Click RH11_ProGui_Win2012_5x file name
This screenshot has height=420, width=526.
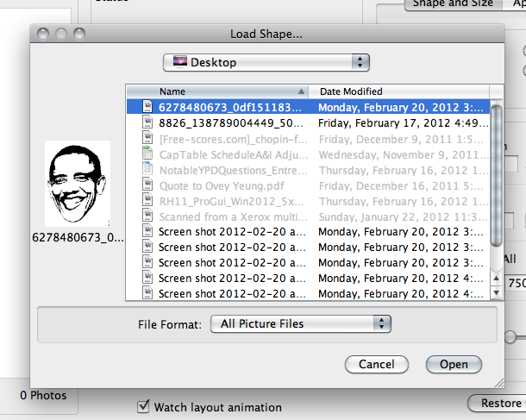[x=231, y=202]
